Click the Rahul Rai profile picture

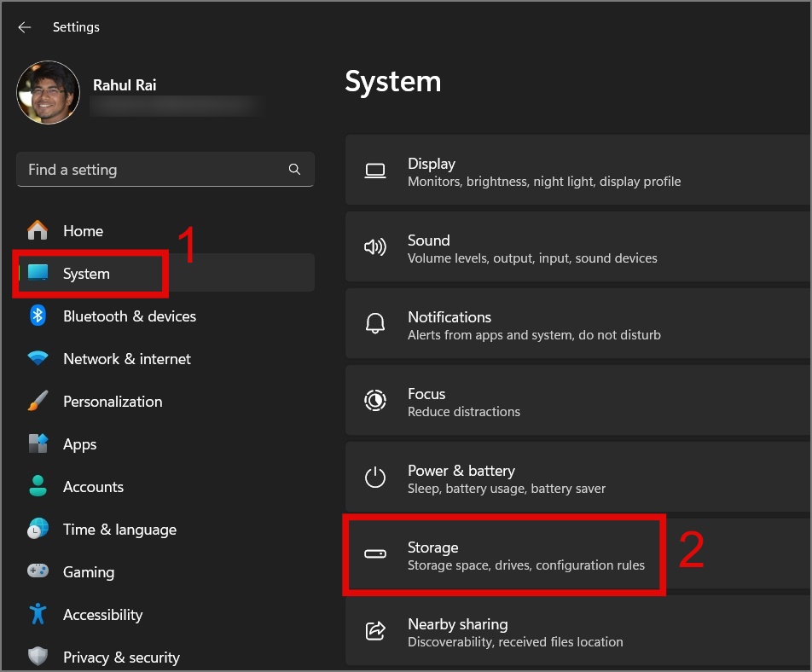pos(48,92)
